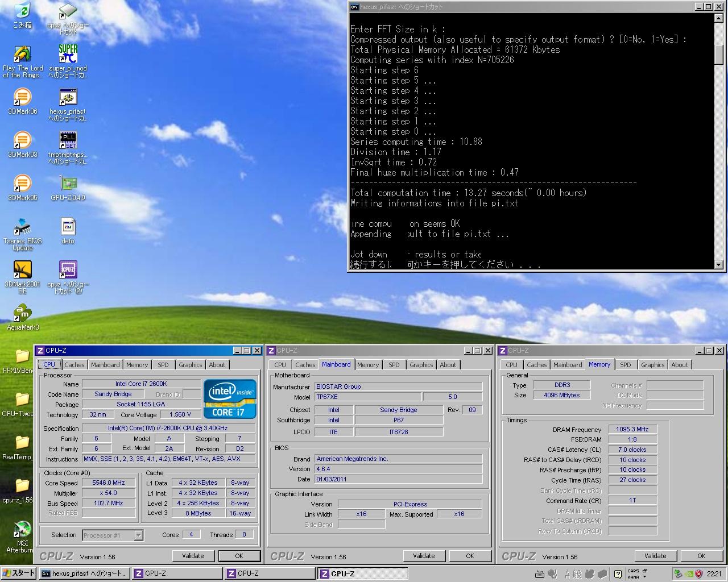Launch MSI Afterburner desktop icon
The image size is (728, 582).
(x=21, y=537)
